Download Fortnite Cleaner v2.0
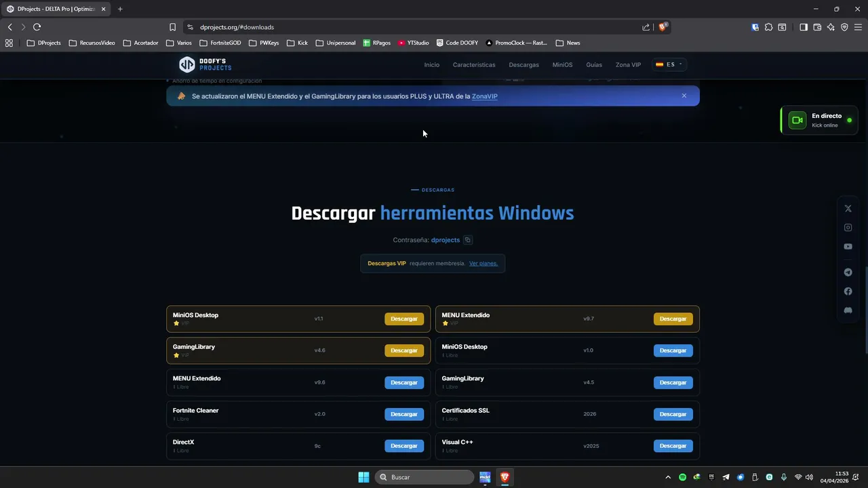Viewport: 868px width, 488px height. (x=404, y=414)
